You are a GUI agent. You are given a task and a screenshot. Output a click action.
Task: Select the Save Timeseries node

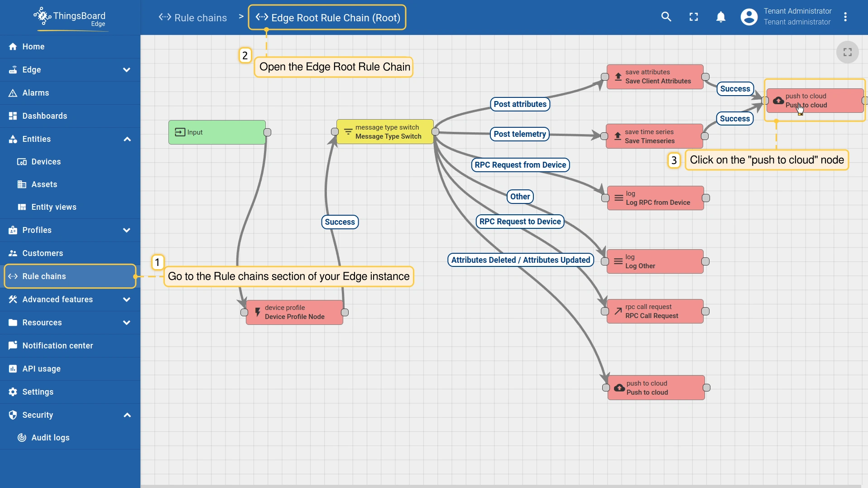click(654, 136)
